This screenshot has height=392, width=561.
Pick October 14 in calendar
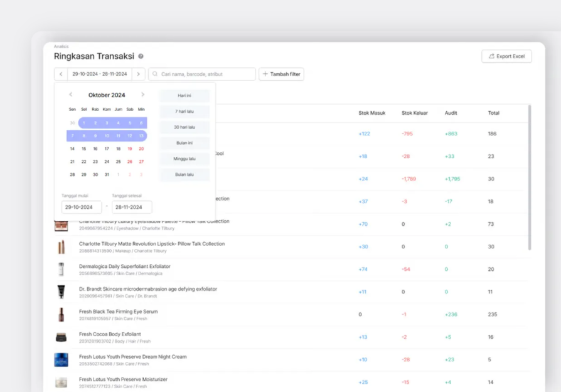click(72, 149)
